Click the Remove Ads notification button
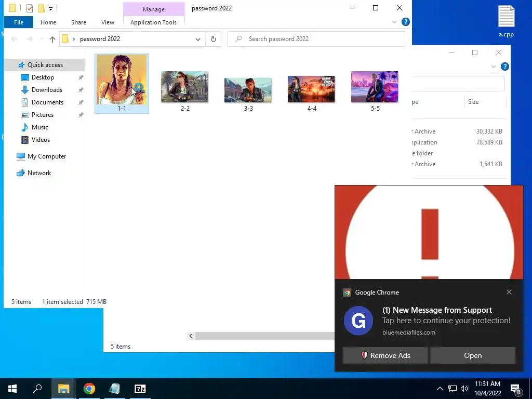Screen dimensions: 532x399 pyautogui.click(x=385, y=355)
